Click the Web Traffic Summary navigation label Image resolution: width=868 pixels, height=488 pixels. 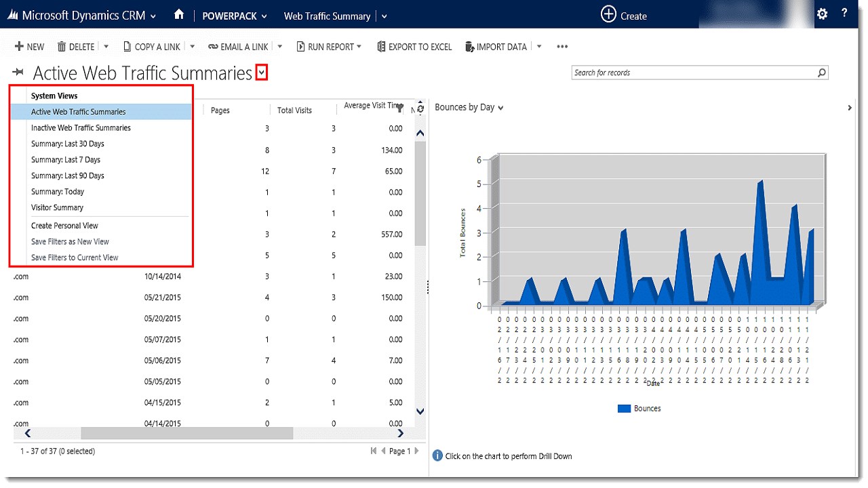(327, 16)
